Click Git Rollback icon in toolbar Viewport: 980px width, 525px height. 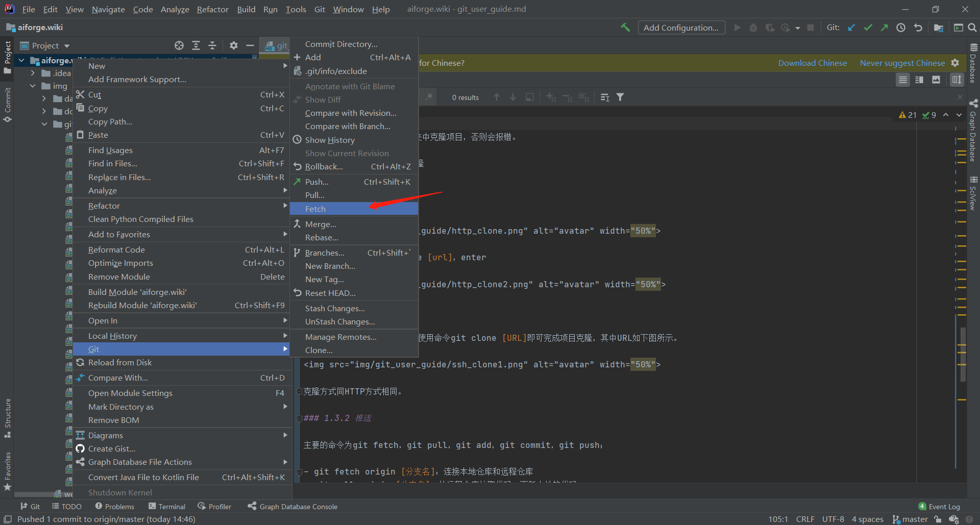pos(918,28)
